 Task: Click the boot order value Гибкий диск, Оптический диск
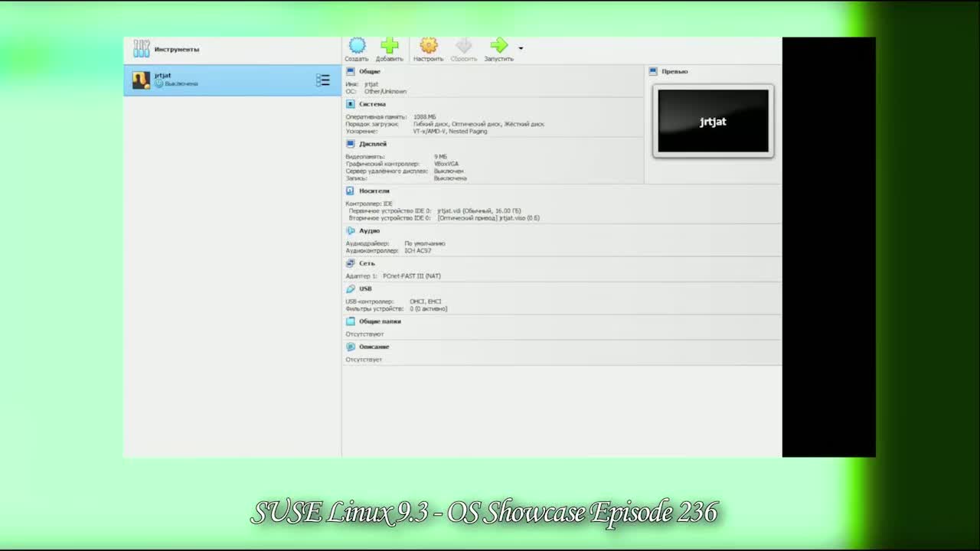coord(479,124)
